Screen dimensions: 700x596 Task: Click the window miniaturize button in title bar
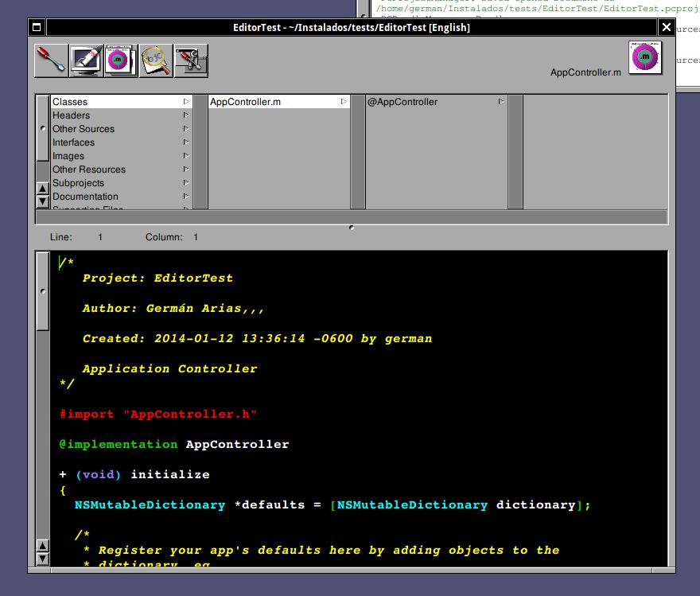pos(36,27)
